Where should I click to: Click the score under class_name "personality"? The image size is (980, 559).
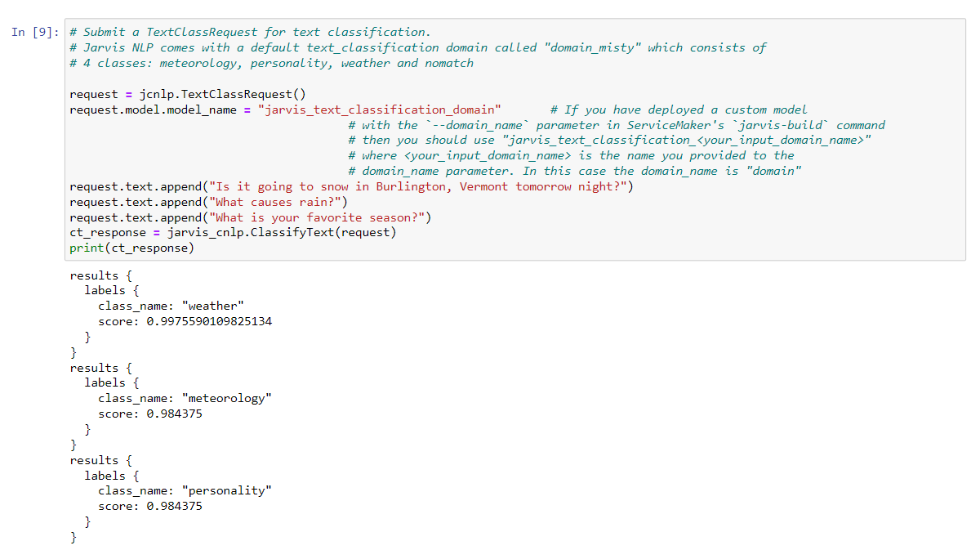tap(150, 506)
